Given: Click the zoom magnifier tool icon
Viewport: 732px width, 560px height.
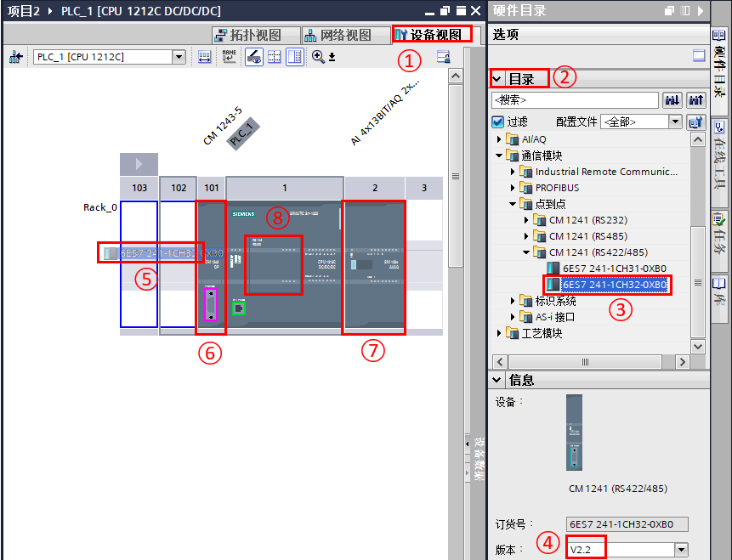Looking at the screenshot, I should point(318,57).
